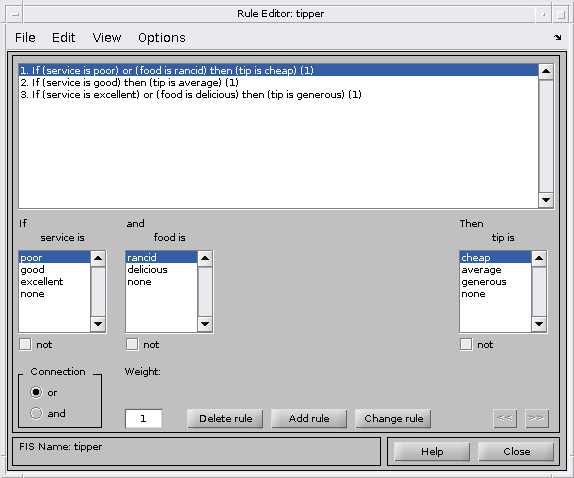The image size is (574, 478).
Task: Select rule 1 about poor service
Action: point(278,70)
